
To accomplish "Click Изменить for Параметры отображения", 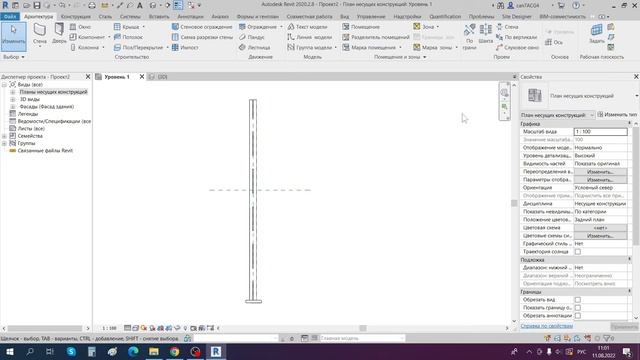I will (x=600, y=180).
